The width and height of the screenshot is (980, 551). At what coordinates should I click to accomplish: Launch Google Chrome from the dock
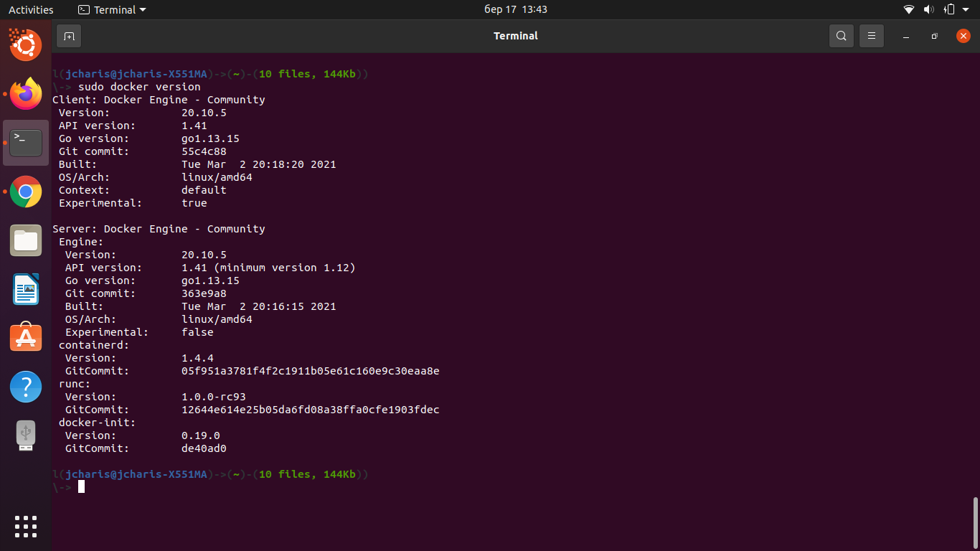point(26,192)
